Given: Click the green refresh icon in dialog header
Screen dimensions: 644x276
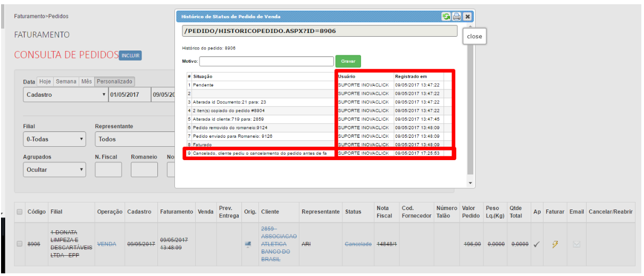Looking at the screenshot, I should point(446,16).
